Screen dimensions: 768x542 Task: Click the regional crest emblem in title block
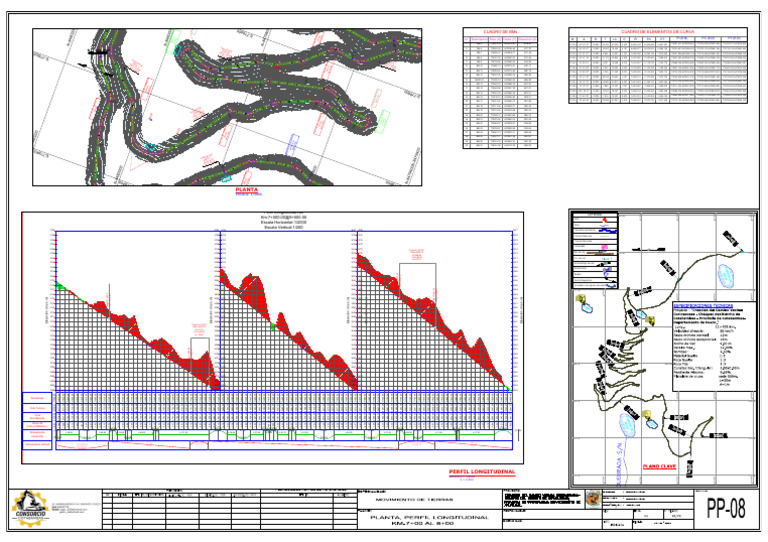click(594, 500)
